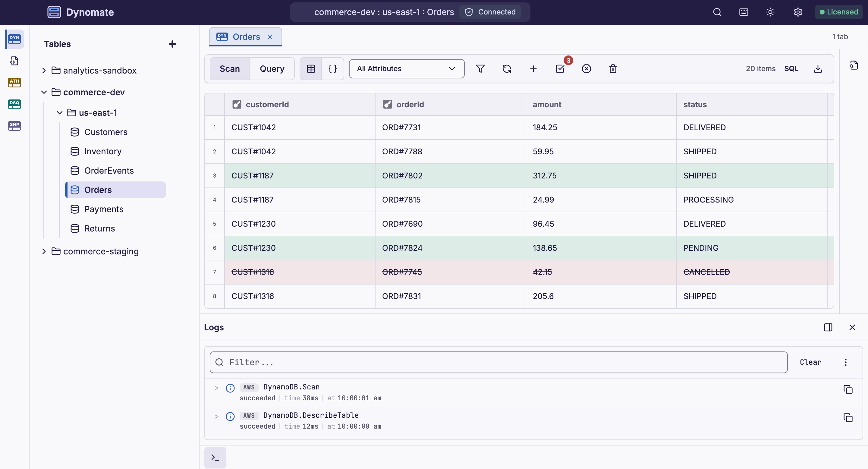Image resolution: width=868 pixels, height=469 pixels.
Task: Close the Orders tab
Action: coord(270,37)
